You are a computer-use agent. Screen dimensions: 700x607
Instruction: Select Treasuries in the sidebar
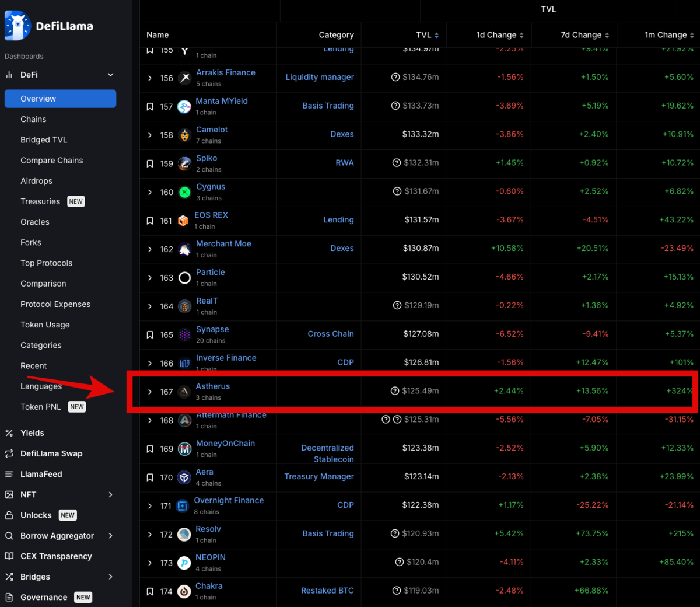(x=40, y=201)
